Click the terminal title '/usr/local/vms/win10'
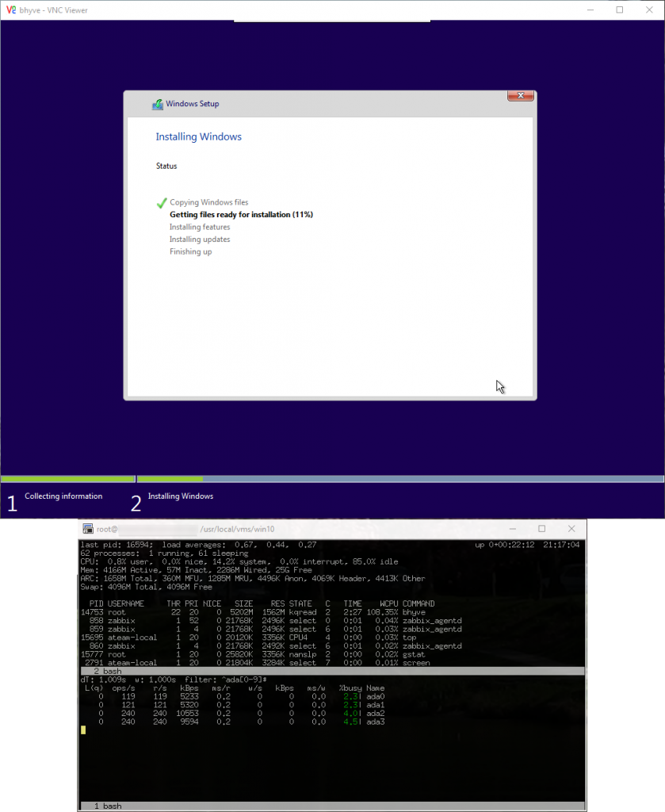 pos(237,529)
